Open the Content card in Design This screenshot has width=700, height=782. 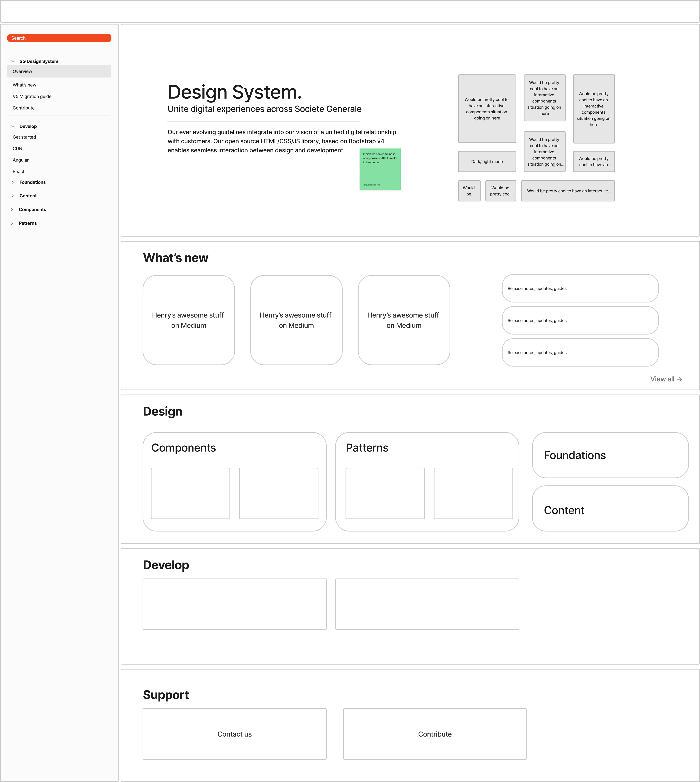tap(610, 509)
